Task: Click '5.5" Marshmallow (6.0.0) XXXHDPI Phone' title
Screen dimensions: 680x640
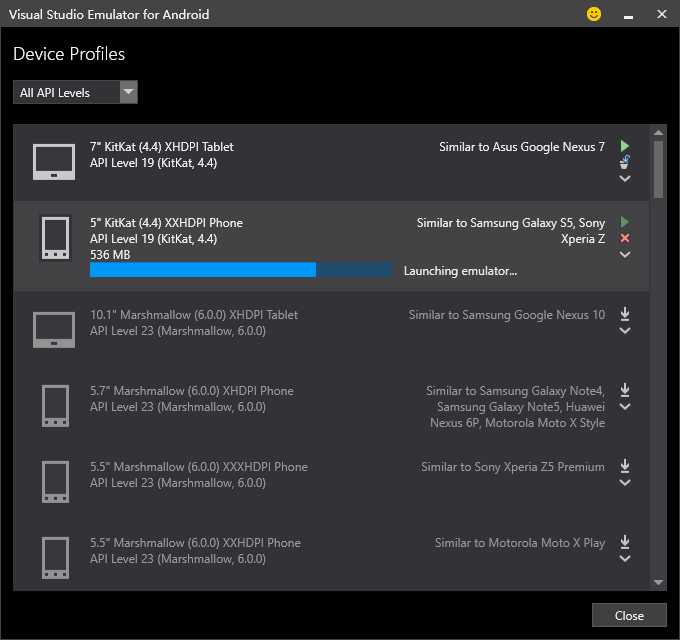Action: [199, 467]
